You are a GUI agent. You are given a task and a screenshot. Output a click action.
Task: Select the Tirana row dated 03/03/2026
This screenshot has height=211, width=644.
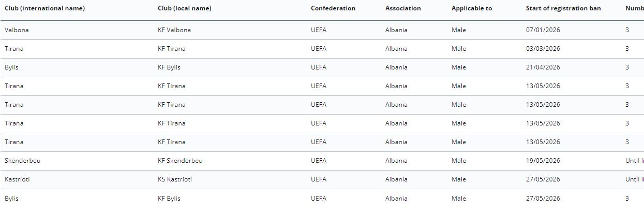coord(322,49)
